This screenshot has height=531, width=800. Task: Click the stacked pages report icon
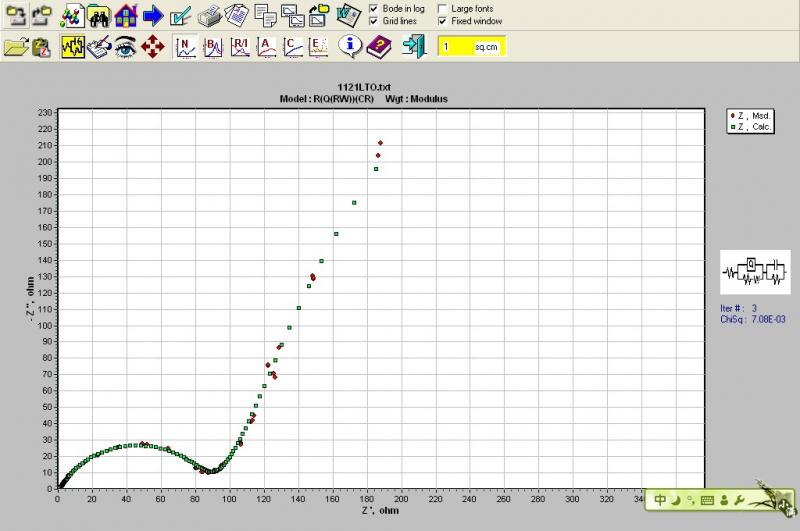pyautogui.click(x=237, y=16)
